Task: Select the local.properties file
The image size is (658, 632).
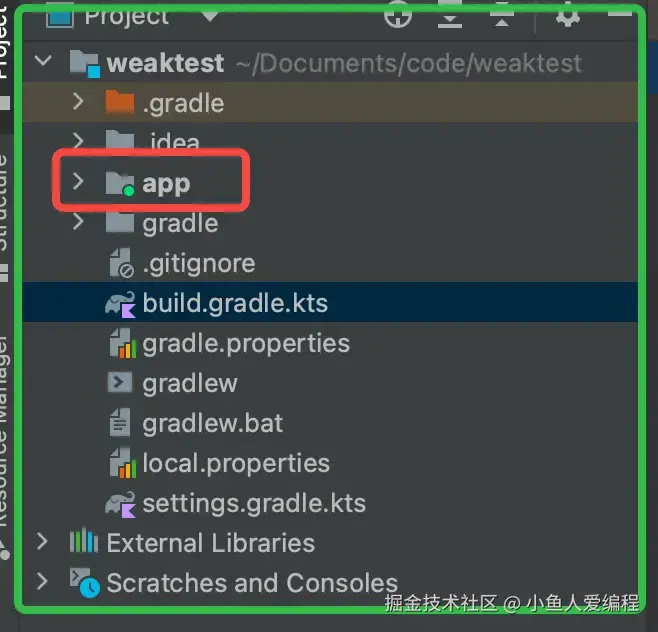Action: (x=235, y=463)
